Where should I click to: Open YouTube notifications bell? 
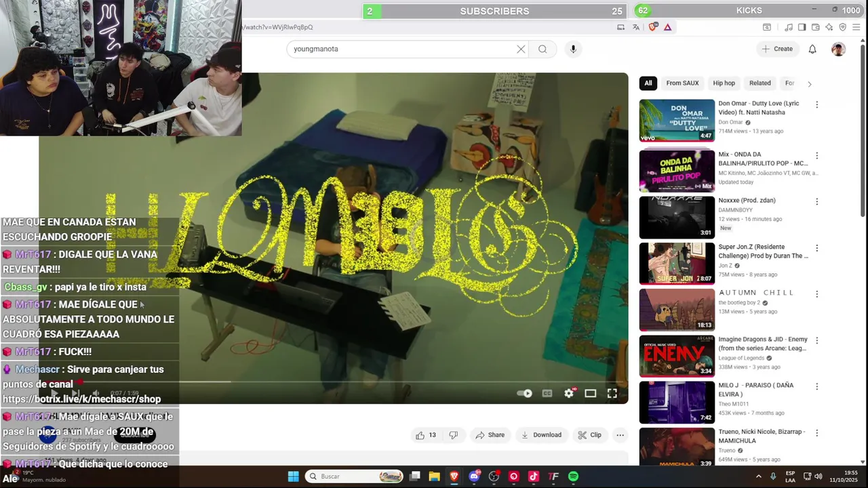point(812,49)
